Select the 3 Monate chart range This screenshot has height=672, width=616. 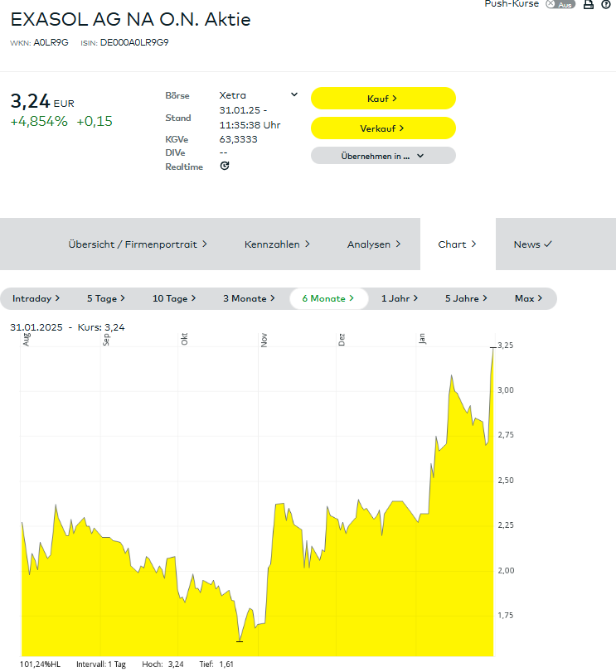(x=249, y=299)
